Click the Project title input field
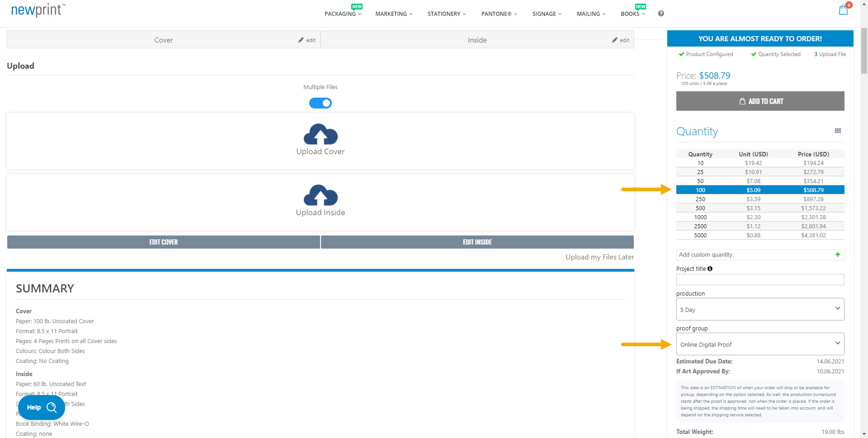Image resolution: width=868 pixels, height=438 pixels. (760, 279)
